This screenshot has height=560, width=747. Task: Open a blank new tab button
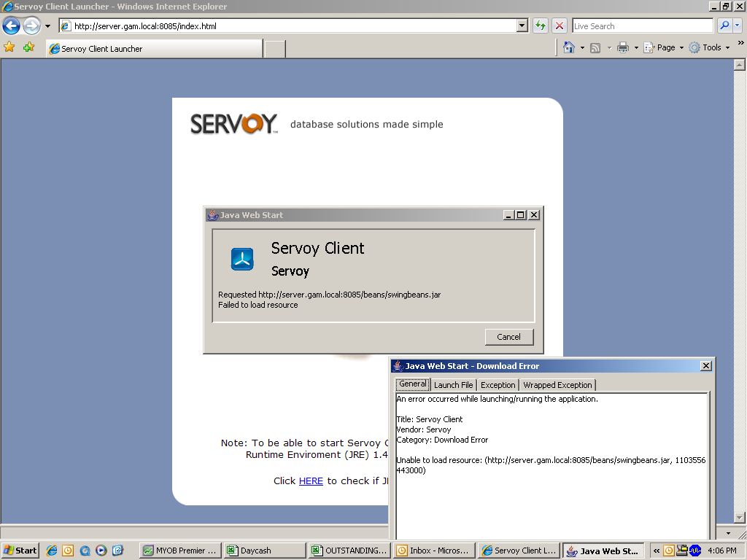(275, 49)
